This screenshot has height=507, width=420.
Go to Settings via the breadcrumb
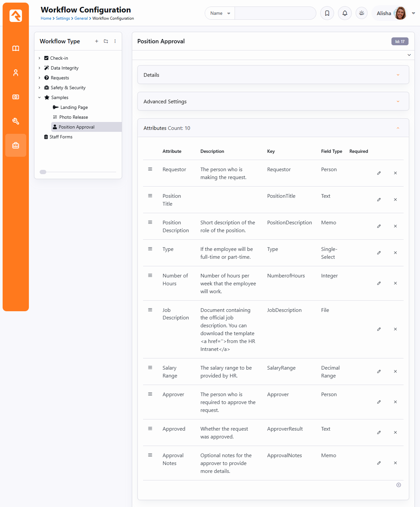tap(63, 19)
